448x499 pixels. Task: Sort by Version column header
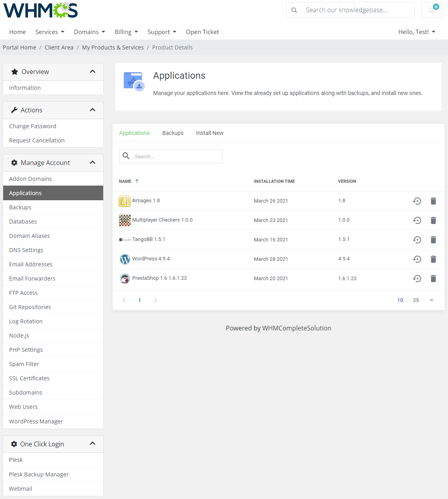pos(347,181)
